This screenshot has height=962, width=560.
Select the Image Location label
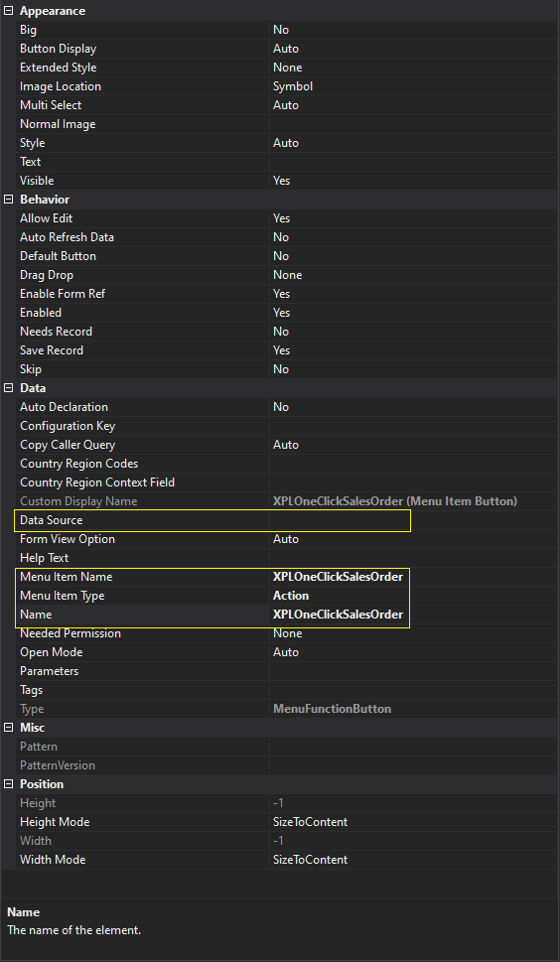point(61,86)
